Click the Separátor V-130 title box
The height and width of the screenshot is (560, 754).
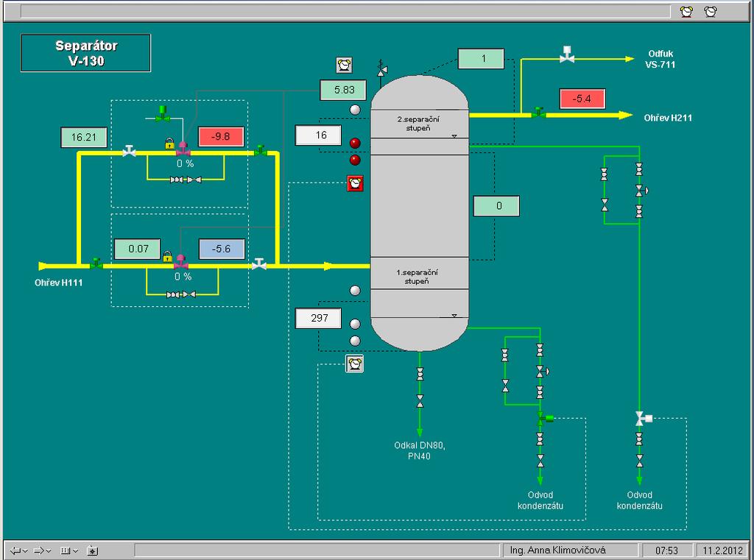85,53
